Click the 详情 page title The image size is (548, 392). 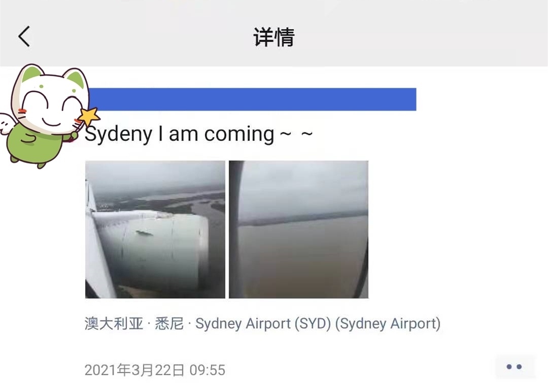coord(274,37)
